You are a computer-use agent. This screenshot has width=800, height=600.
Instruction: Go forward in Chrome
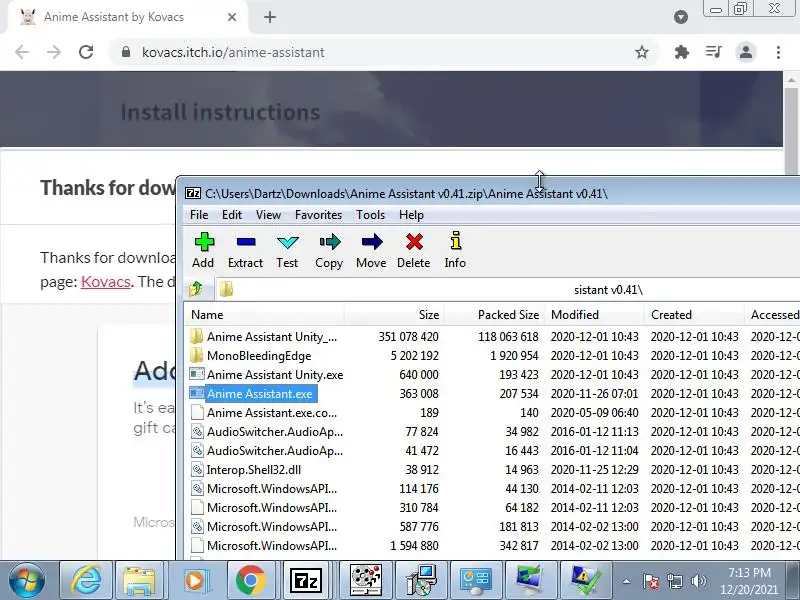pos(54,52)
